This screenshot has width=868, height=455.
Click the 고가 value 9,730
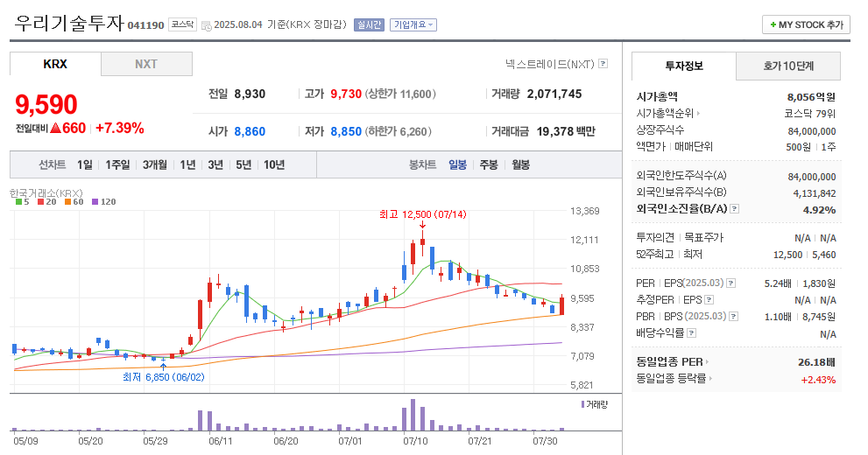click(346, 94)
